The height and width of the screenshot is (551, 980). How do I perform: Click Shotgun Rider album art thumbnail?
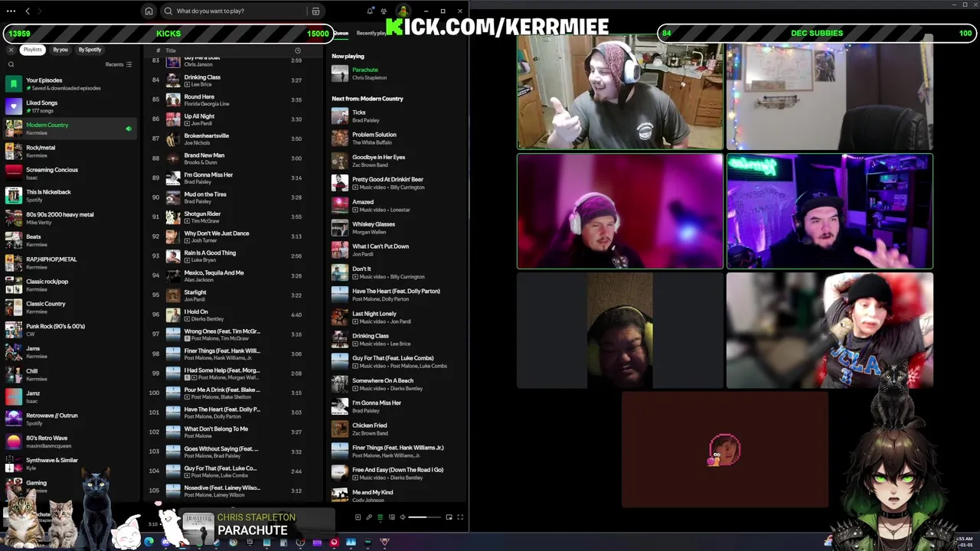[173, 217]
